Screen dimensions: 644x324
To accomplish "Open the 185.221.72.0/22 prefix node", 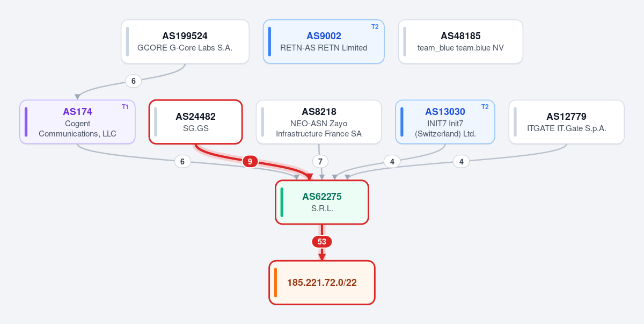I will (321, 283).
